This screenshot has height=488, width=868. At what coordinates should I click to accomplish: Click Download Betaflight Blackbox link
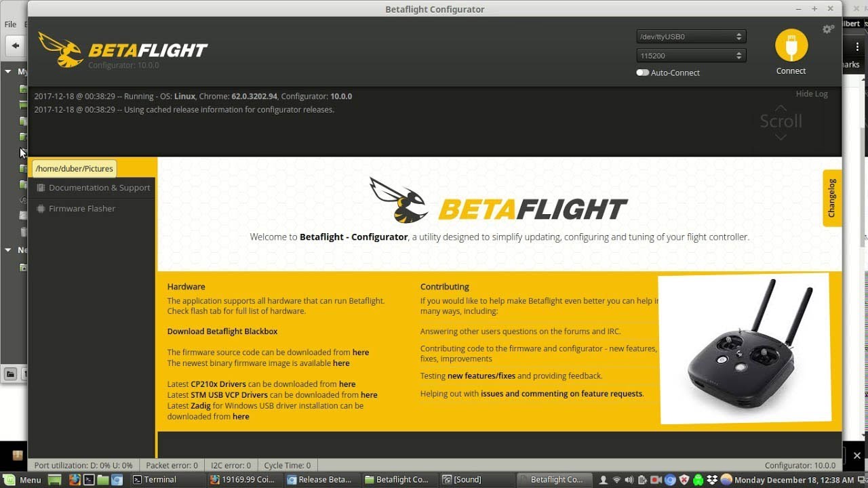click(x=222, y=331)
